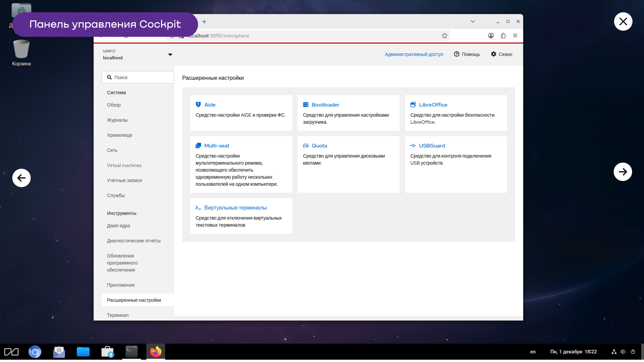
Task: Open the Помощь help menu
Action: (x=467, y=54)
